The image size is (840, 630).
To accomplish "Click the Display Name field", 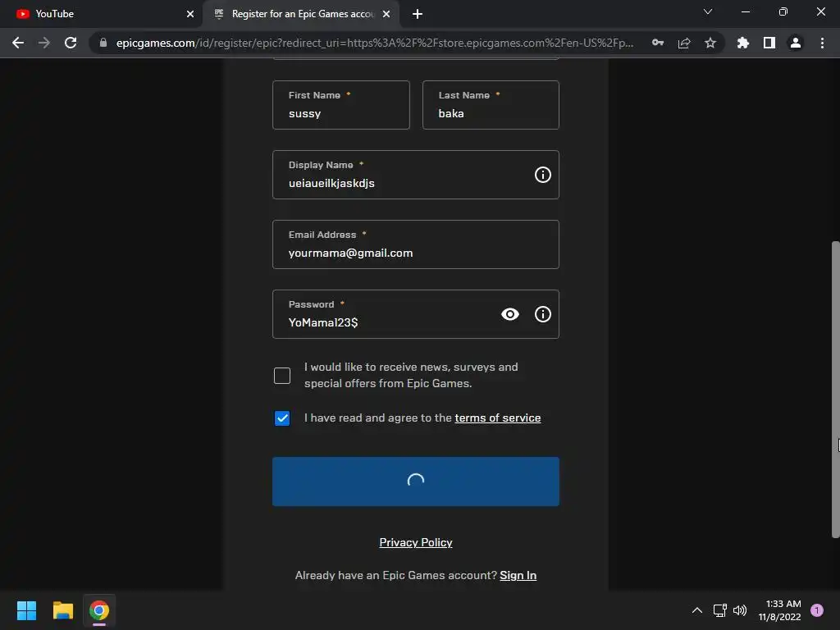I will [416, 175].
